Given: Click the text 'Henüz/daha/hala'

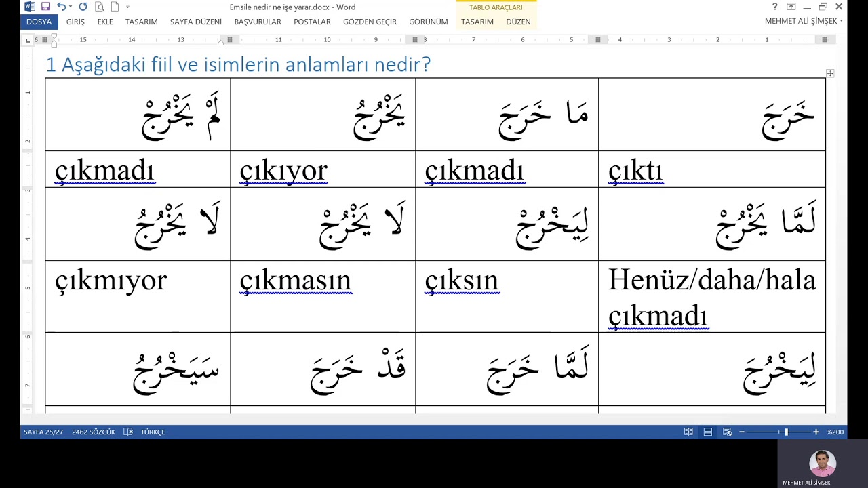Looking at the screenshot, I should click(x=712, y=280).
